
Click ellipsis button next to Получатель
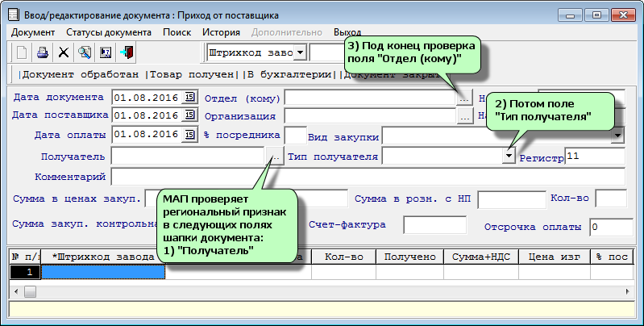coord(276,157)
